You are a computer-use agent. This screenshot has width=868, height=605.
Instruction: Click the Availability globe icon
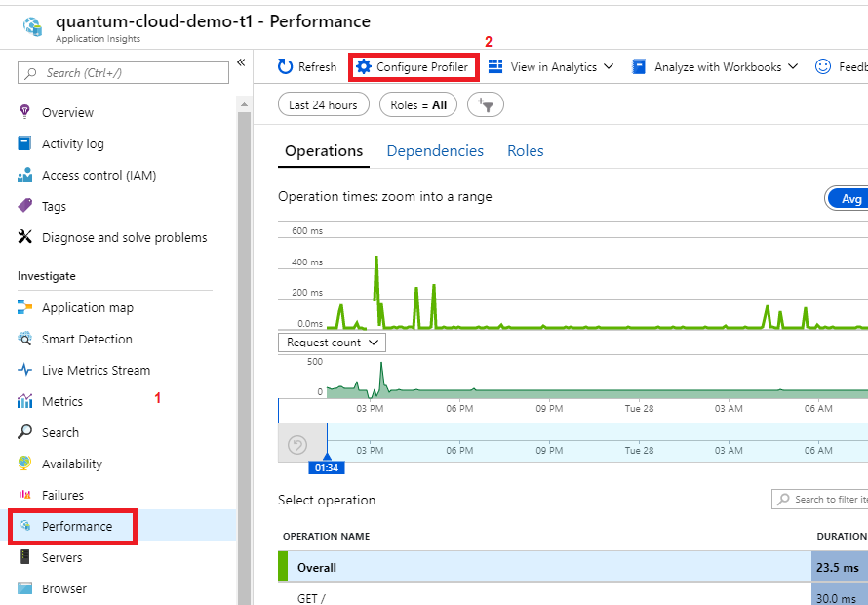[x=25, y=464]
